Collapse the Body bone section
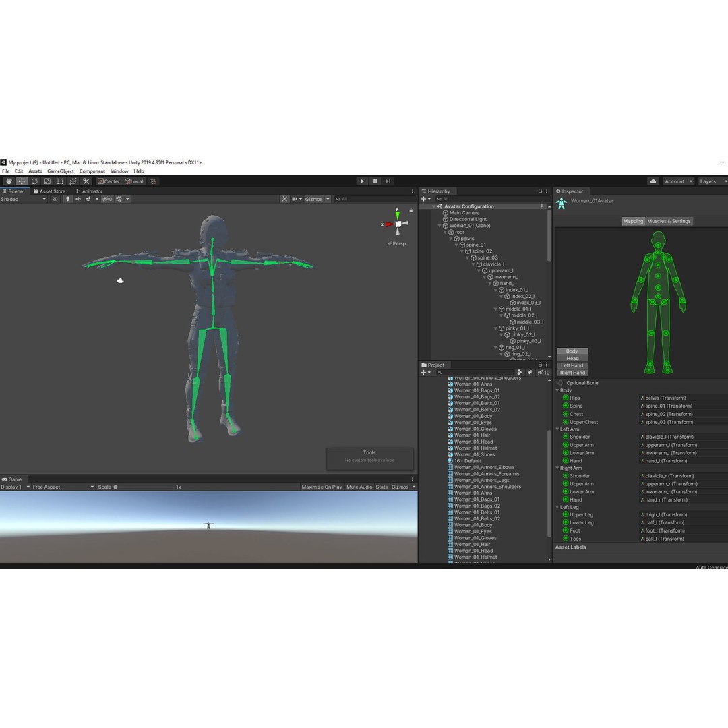728x728 pixels. (557, 390)
